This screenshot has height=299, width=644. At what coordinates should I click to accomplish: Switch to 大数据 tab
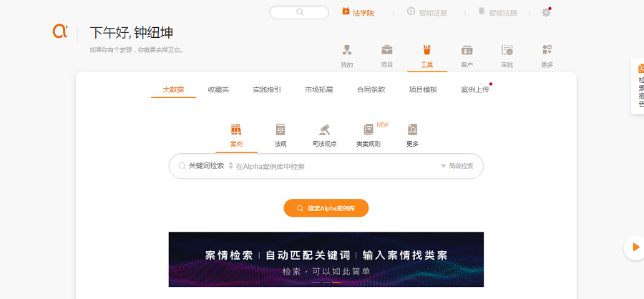point(173,89)
